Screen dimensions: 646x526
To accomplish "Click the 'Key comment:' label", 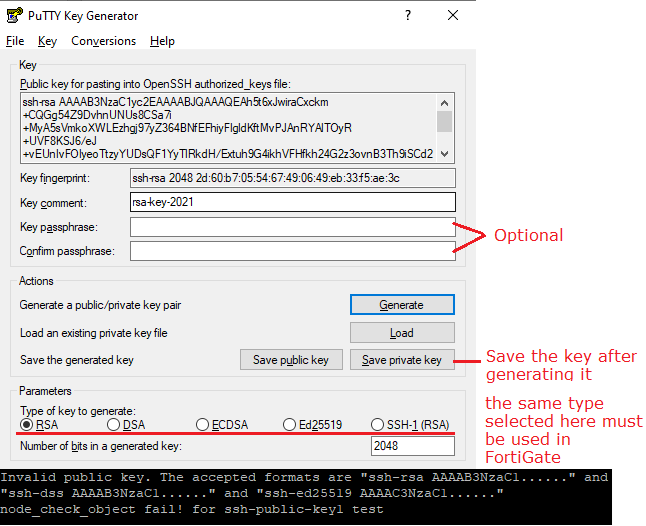I will (x=53, y=203).
